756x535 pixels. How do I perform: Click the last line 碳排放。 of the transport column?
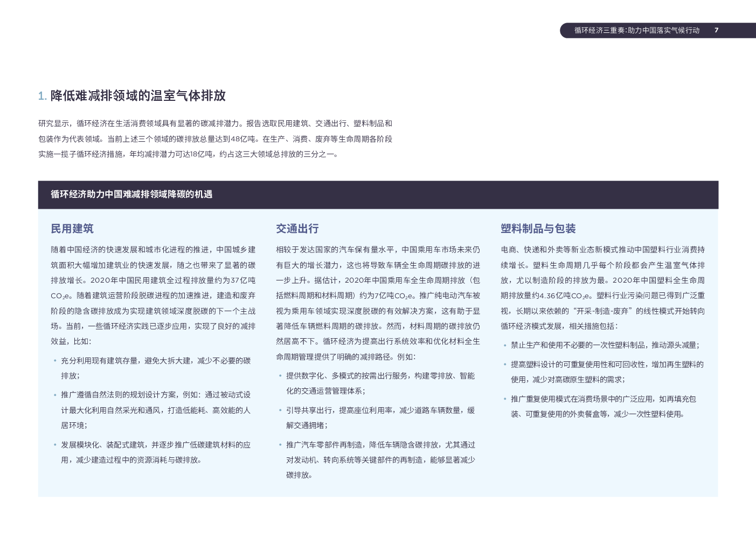tap(300, 475)
